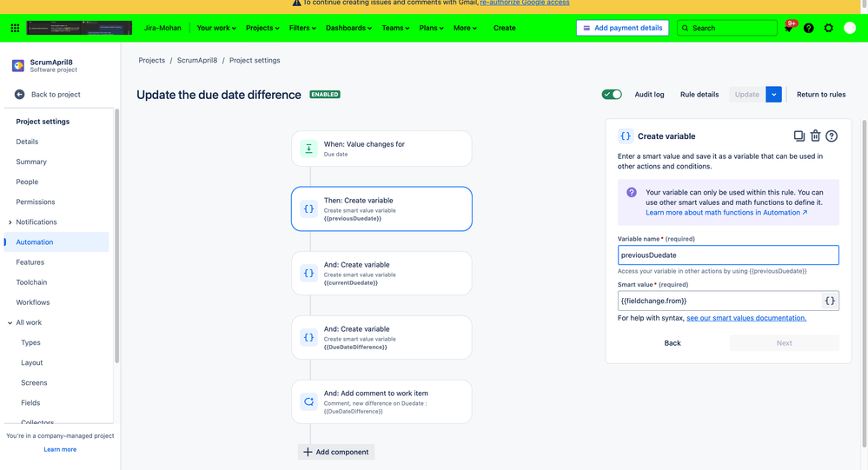Open re-authorize Google access link
868x470 pixels.
click(524, 3)
